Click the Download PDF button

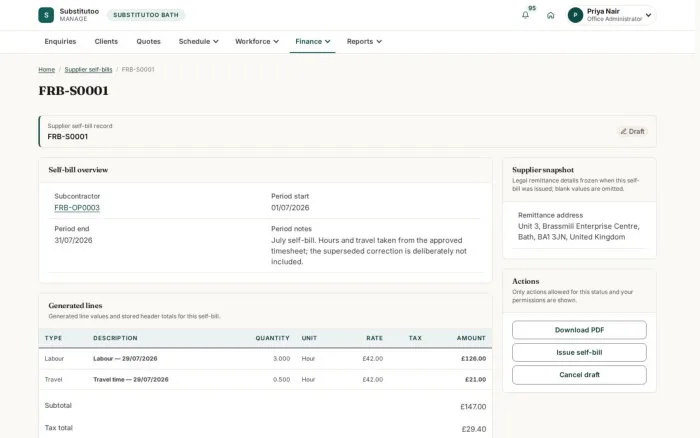coord(579,330)
